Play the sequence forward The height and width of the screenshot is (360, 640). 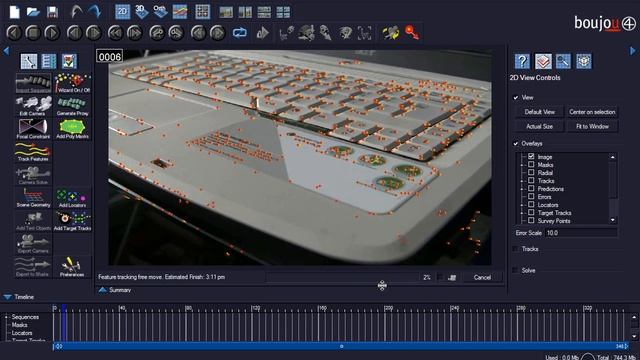[x=52, y=33]
